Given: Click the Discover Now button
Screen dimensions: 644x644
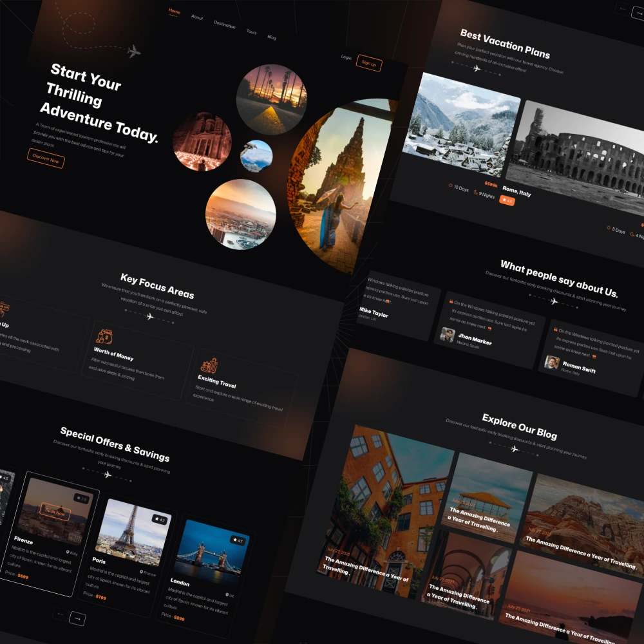Looking at the screenshot, I should [46, 158].
